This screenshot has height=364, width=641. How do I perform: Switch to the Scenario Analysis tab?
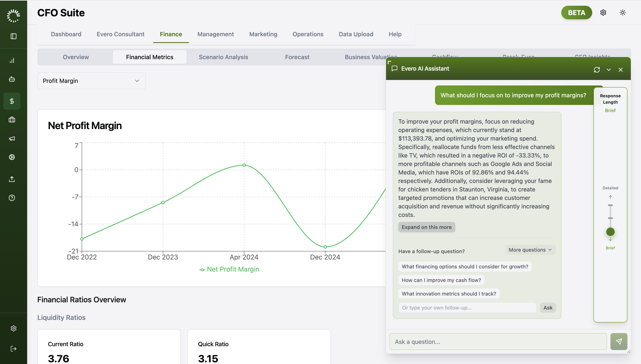pyautogui.click(x=223, y=57)
